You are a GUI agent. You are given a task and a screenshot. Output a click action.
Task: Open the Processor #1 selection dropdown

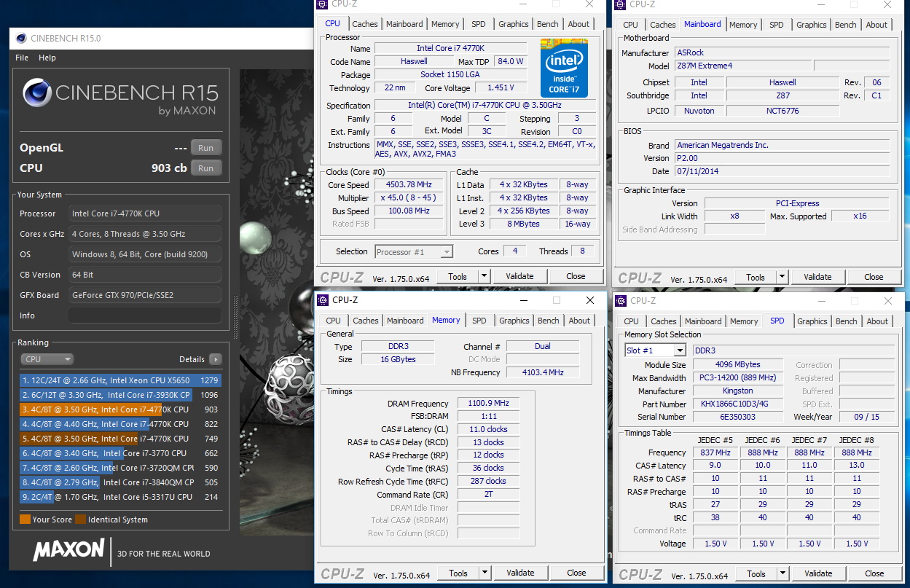[x=414, y=252]
